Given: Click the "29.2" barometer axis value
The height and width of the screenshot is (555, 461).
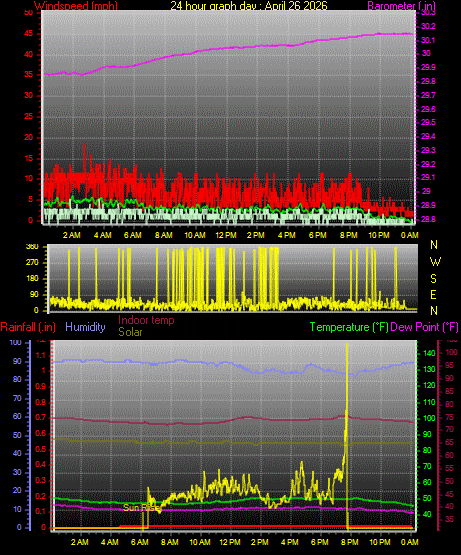Looking at the screenshot, I should pos(428,164).
